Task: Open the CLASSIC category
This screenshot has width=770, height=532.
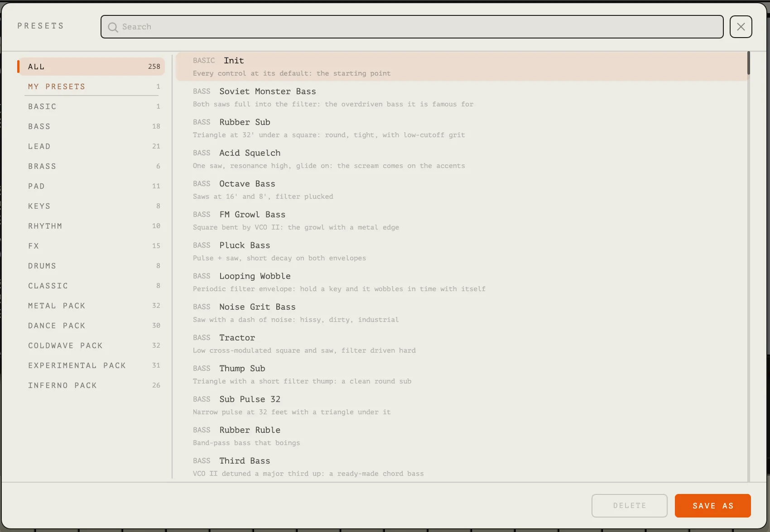Action: coord(91,286)
